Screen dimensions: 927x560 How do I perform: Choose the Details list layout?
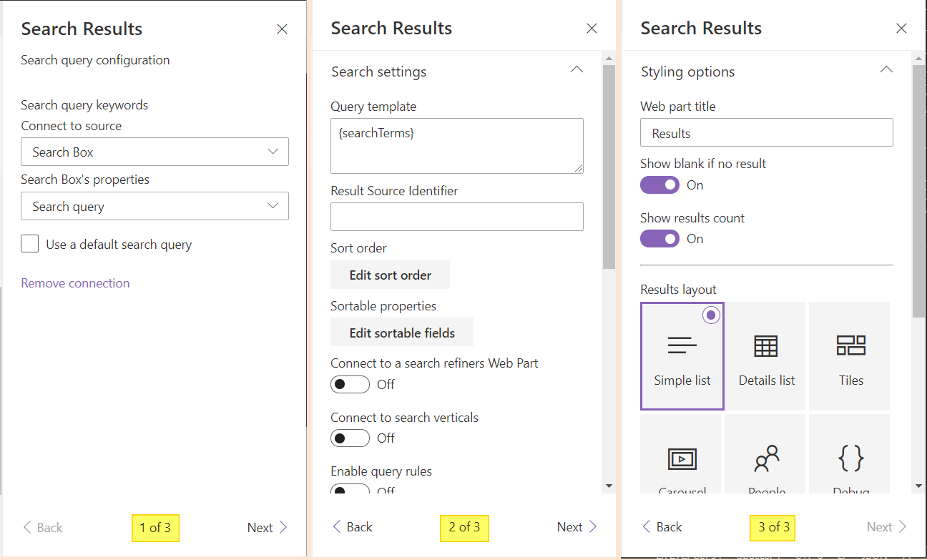[x=765, y=355]
